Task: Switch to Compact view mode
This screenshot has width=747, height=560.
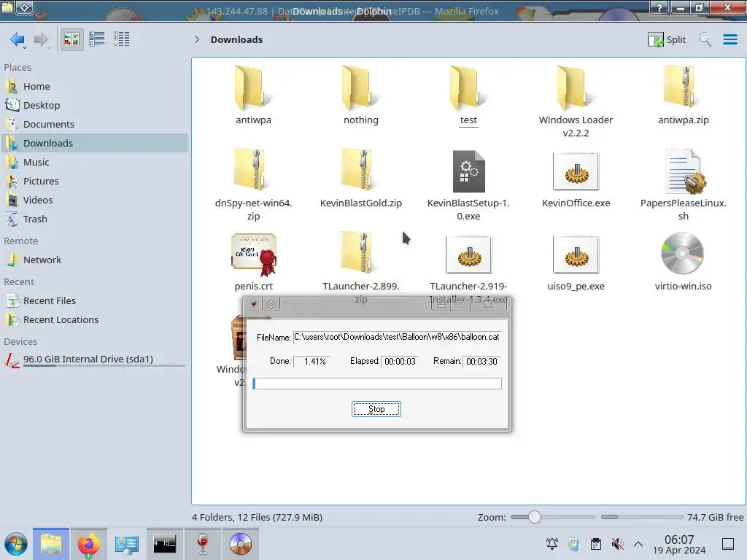Action: tap(97, 39)
